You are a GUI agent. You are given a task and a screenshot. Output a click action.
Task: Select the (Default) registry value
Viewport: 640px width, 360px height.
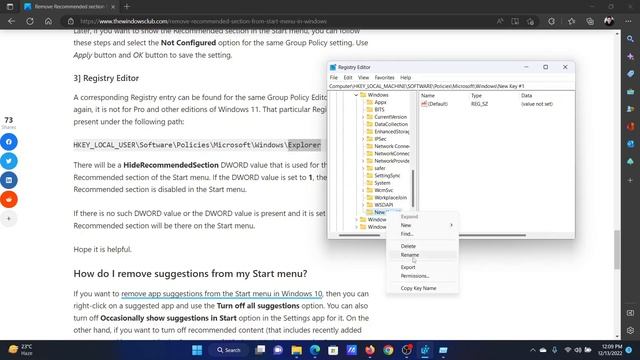coord(438,104)
